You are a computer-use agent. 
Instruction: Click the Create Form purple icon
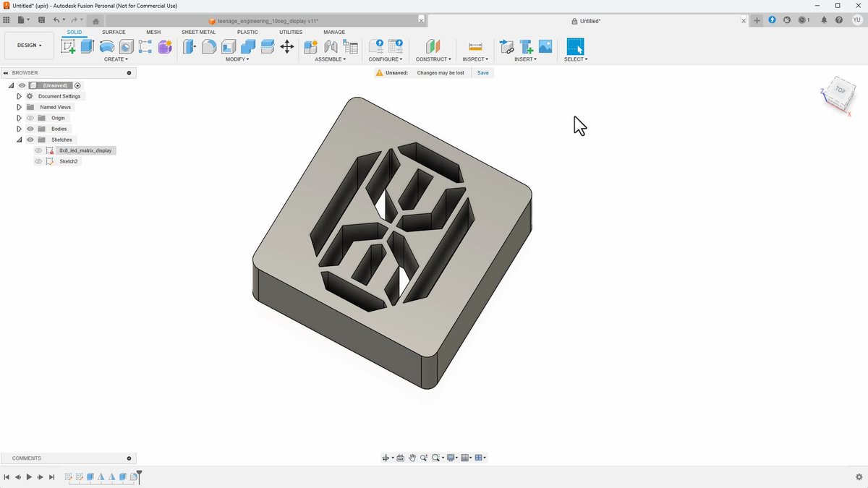coord(165,47)
